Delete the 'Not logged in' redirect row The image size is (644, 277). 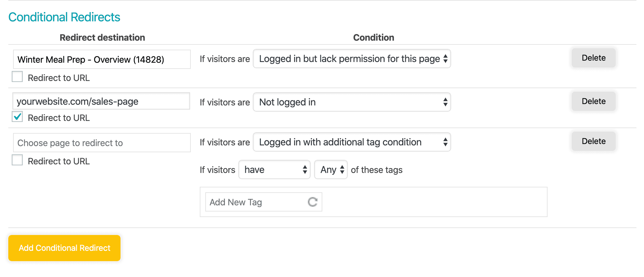(x=593, y=101)
